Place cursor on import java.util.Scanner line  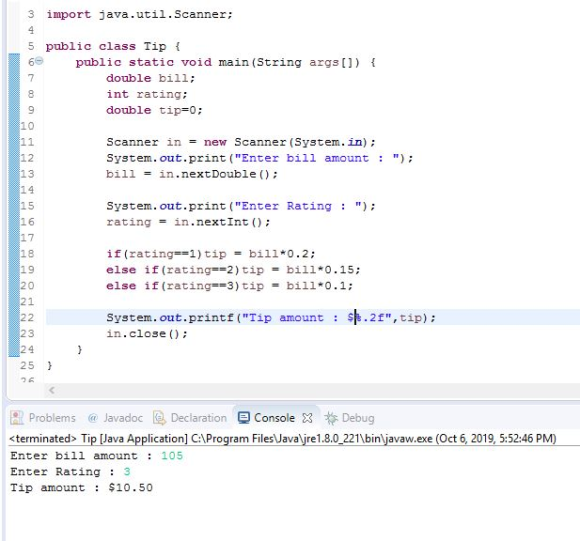[x=139, y=14]
